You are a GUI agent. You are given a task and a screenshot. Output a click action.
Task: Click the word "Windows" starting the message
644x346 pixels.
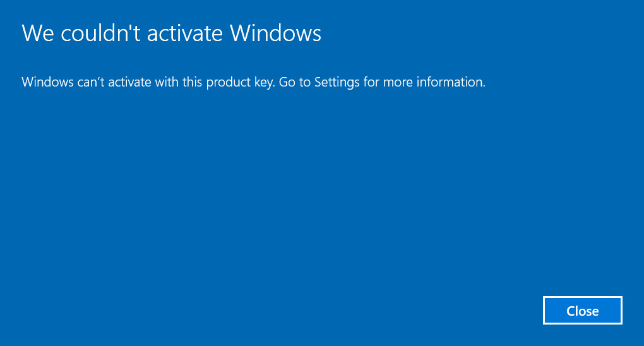(x=45, y=82)
